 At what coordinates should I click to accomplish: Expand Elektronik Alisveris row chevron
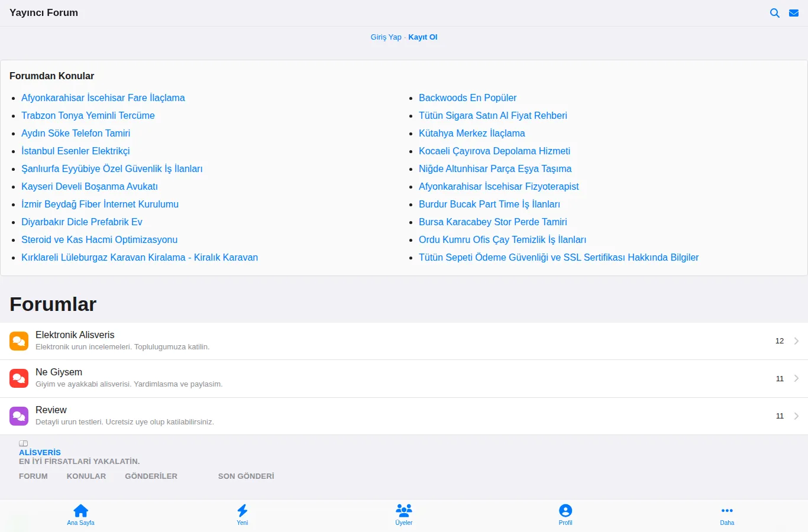coord(796,341)
